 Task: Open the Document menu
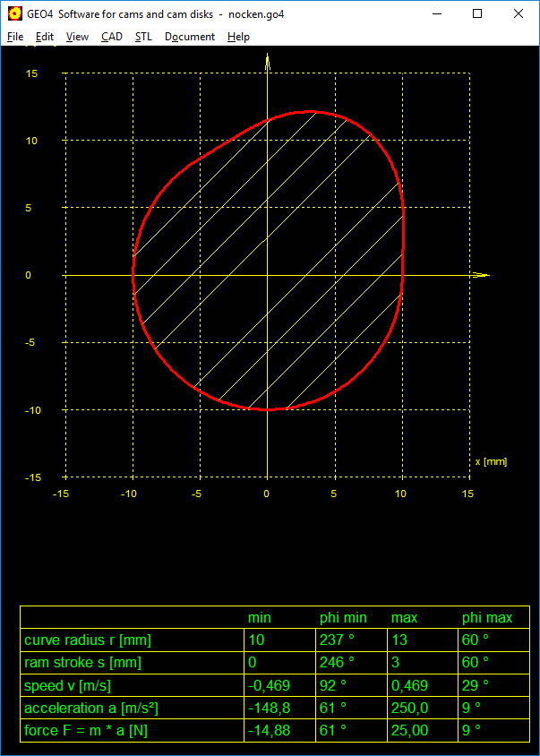(190, 37)
